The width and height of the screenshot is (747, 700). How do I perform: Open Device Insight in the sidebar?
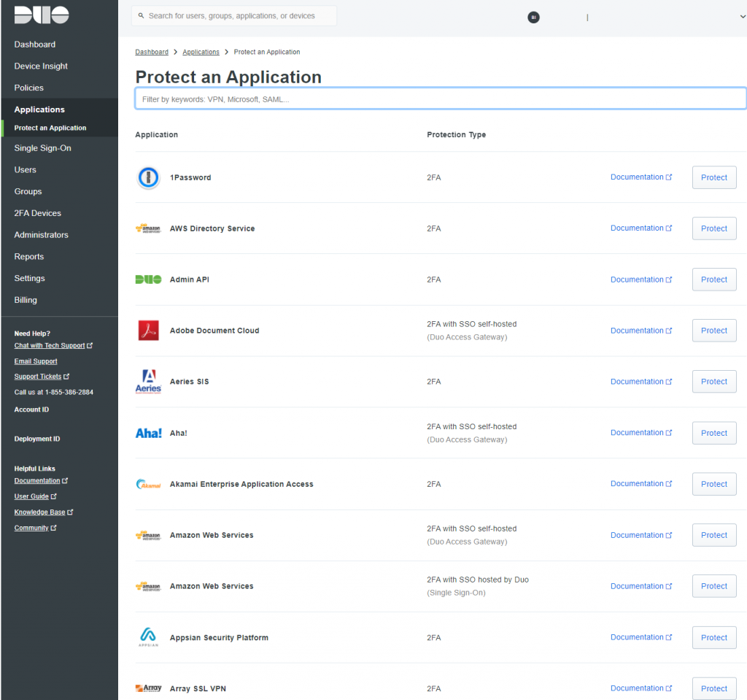(41, 66)
